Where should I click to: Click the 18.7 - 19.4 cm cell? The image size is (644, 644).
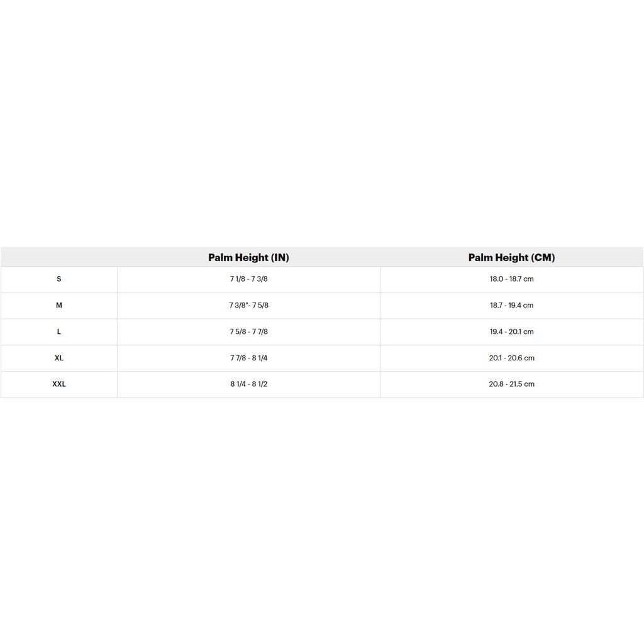pos(512,306)
